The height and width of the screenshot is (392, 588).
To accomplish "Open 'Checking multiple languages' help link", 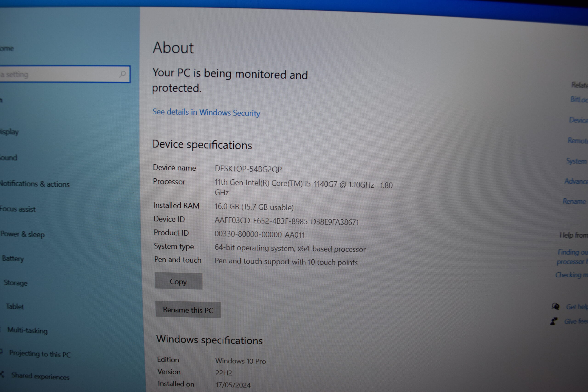I will pos(572,275).
